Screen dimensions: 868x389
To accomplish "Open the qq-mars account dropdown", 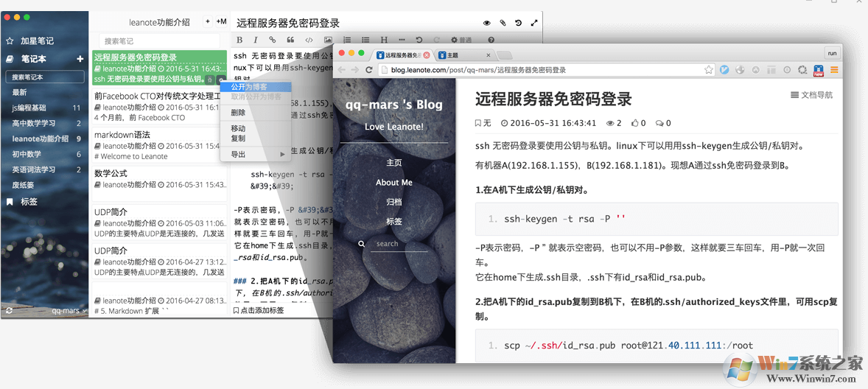I will pyautogui.click(x=69, y=311).
